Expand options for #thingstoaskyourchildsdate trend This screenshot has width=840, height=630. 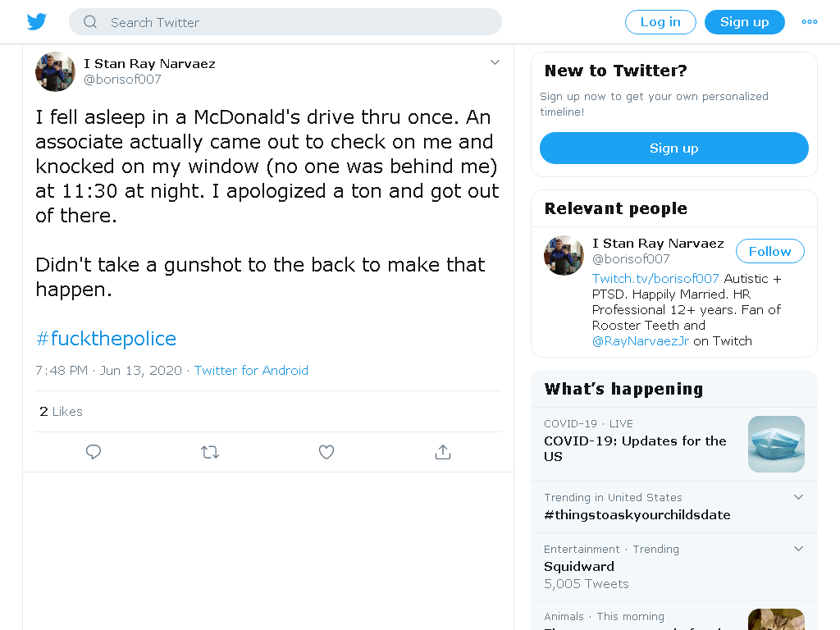tap(798, 497)
